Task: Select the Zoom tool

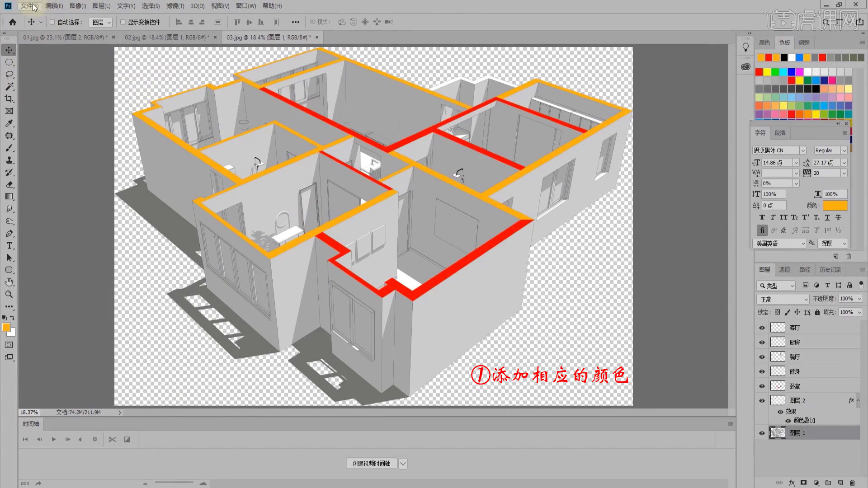Action: click(9, 295)
